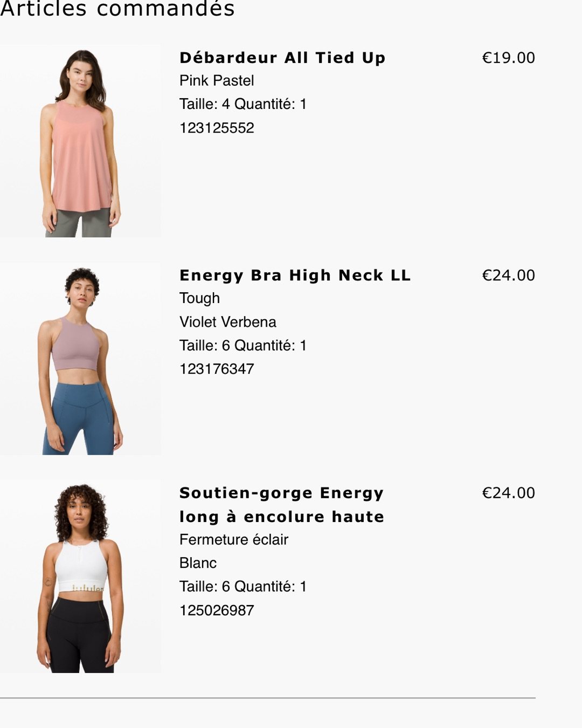Click the Articles commandés heading
Image resolution: width=582 pixels, height=728 pixels.
[x=117, y=9]
